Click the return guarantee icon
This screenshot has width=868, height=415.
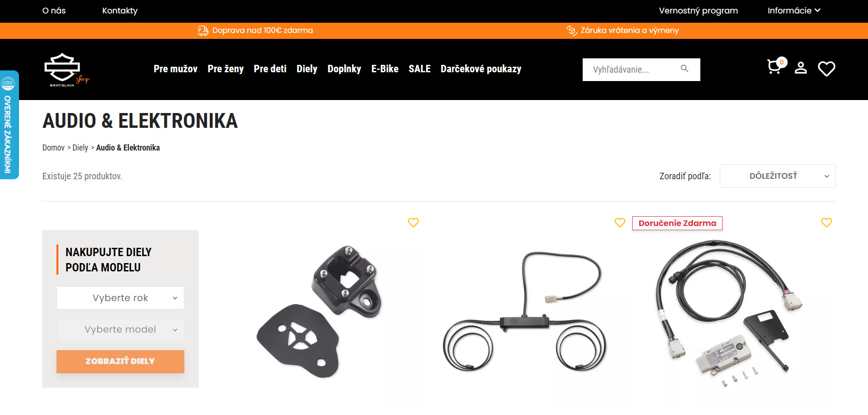pos(572,31)
